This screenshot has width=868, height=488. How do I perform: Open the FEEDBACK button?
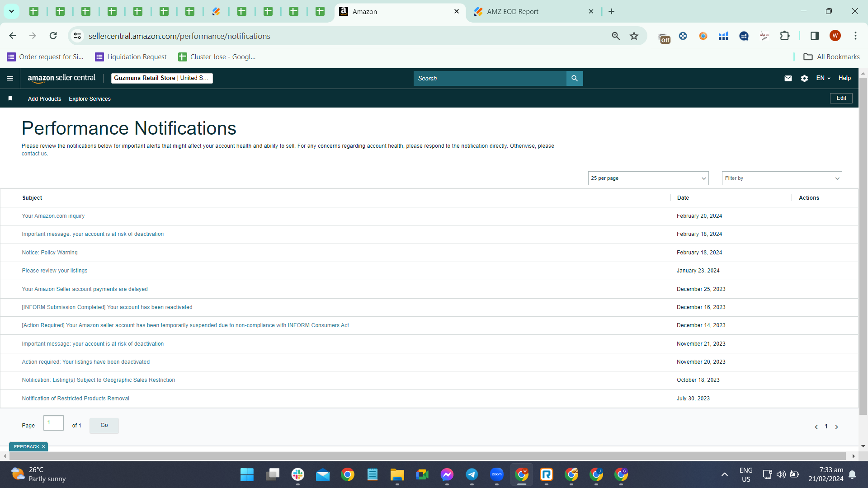(27, 447)
